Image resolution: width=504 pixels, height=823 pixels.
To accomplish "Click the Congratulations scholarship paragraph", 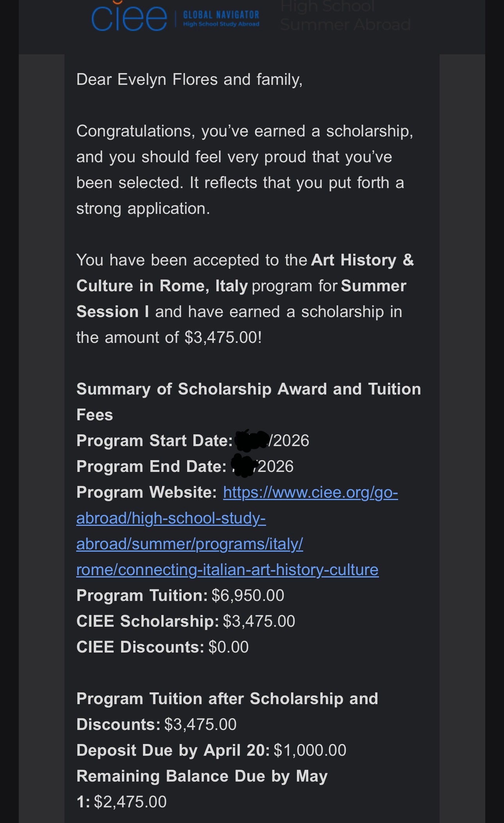I will pyautogui.click(x=244, y=170).
